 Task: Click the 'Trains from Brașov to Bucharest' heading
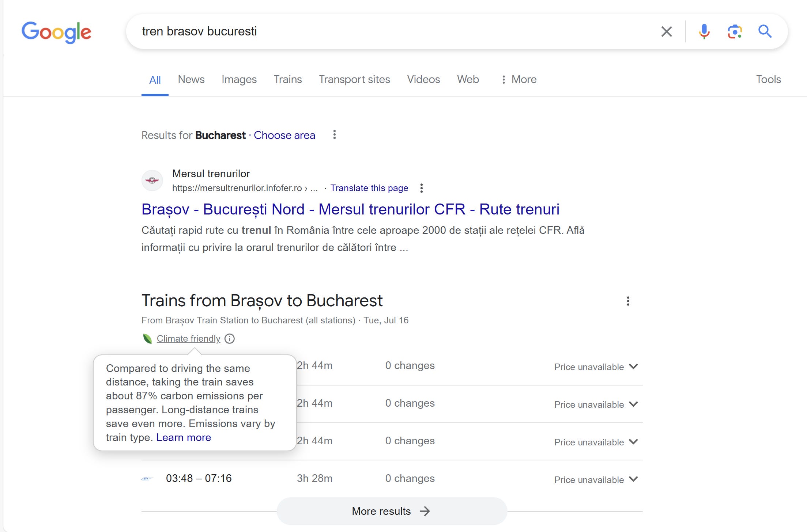pyautogui.click(x=262, y=301)
